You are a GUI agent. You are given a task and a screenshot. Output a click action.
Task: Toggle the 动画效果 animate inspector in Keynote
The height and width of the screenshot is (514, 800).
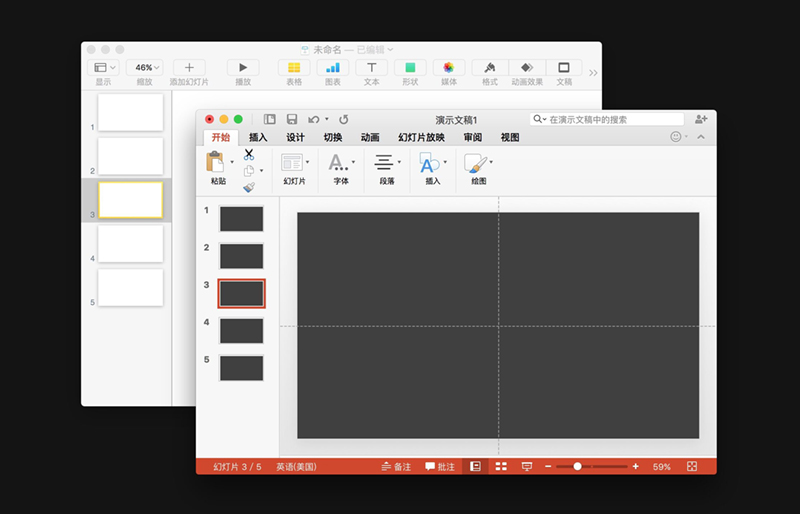point(527,67)
